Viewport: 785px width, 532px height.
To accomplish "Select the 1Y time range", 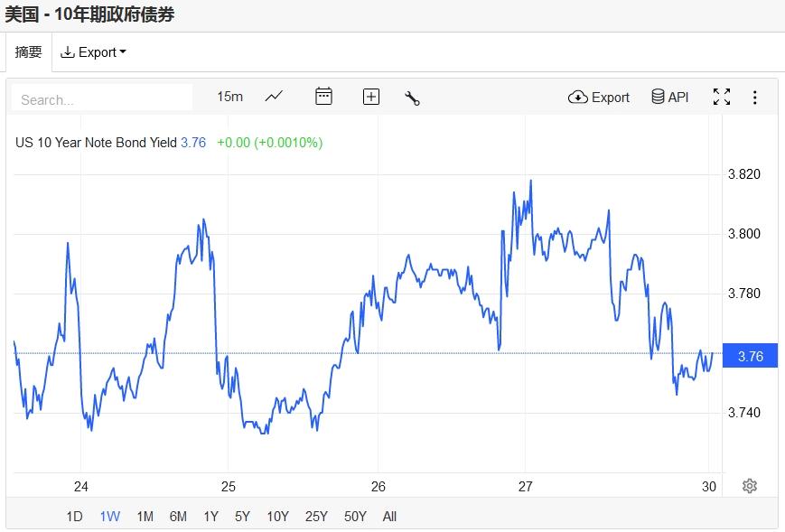I will point(210,517).
